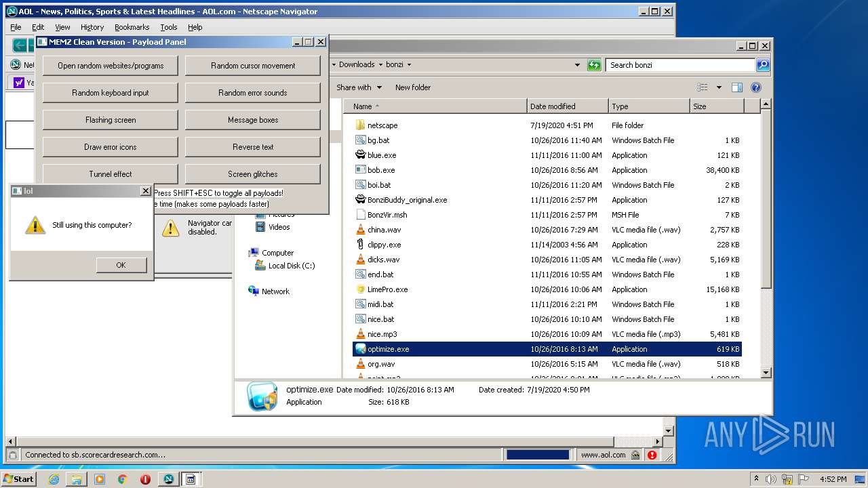Screen dimensions: 868x488
Task: Click Local Disk (C:) in navigation pane
Action: click(x=285, y=266)
